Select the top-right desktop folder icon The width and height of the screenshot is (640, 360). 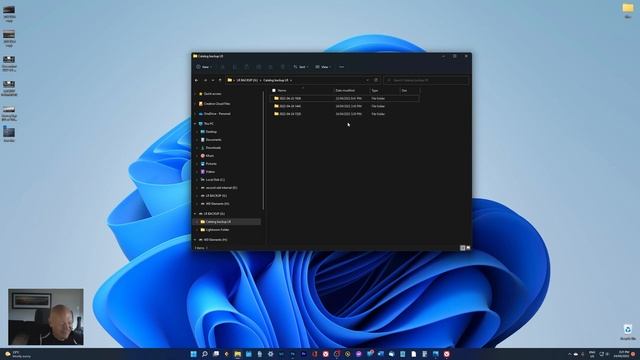(x=628, y=10)
